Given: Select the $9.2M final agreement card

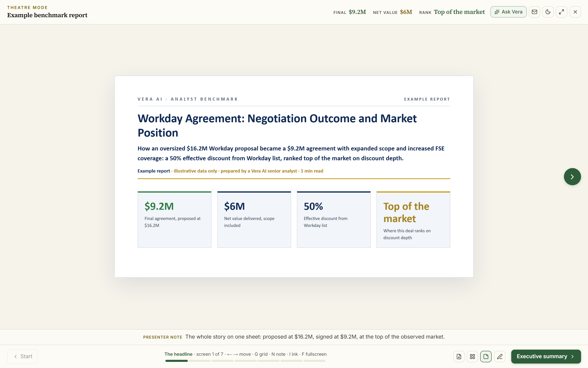Looking at the screenshot, I should (174, 220).
